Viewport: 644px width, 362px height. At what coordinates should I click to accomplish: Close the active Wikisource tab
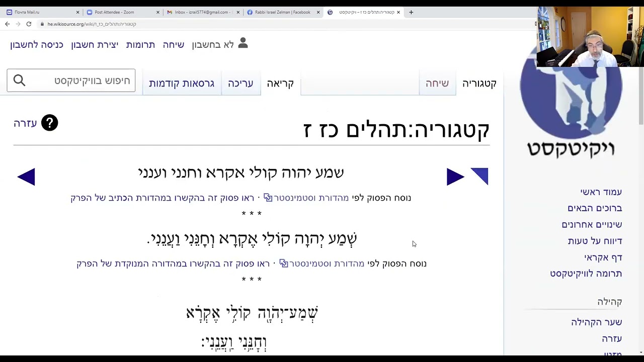point(398,12)
